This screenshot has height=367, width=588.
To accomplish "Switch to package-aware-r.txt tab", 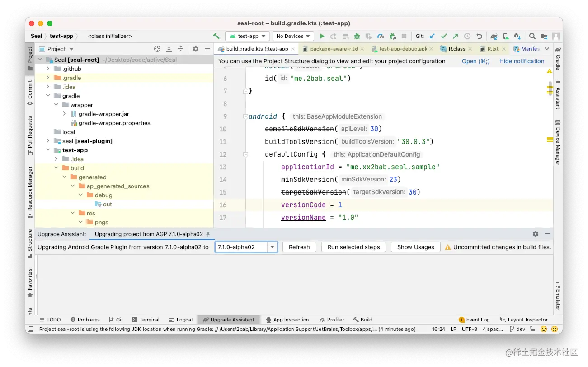I will click(333, 49).
